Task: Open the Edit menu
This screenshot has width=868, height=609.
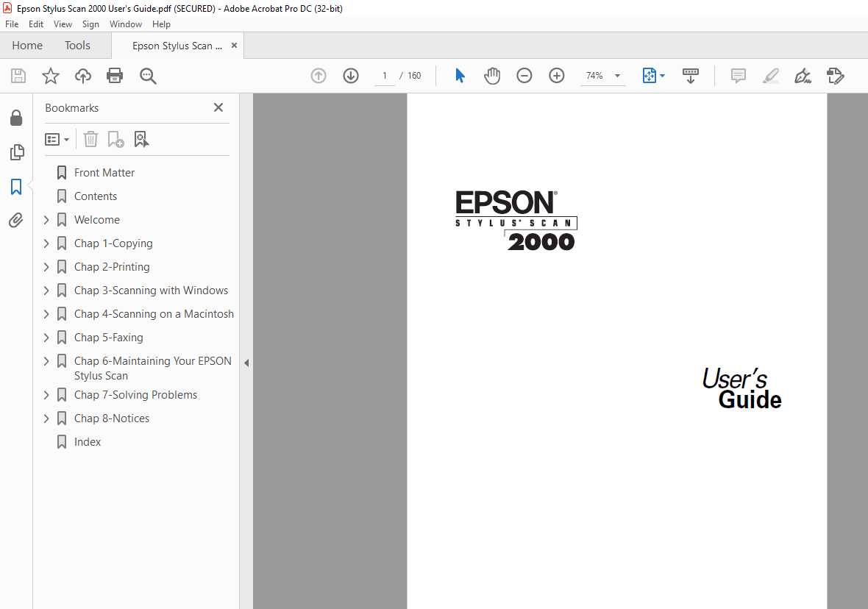Action: (x=36, y=24)
